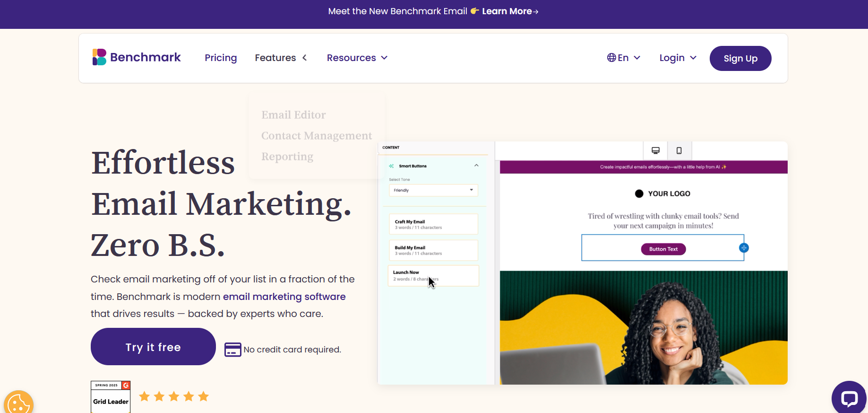Open the Pricing page

click(221, 58)
